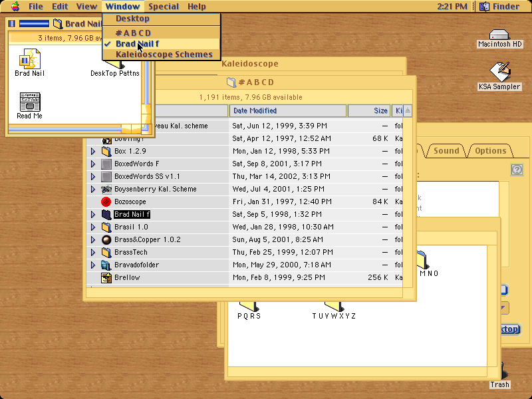The height and width of the screenshot is (399, 532).
Task: Expand the Boysenberry Kal. Scheme triangle
Action: [x=93, y=189]
